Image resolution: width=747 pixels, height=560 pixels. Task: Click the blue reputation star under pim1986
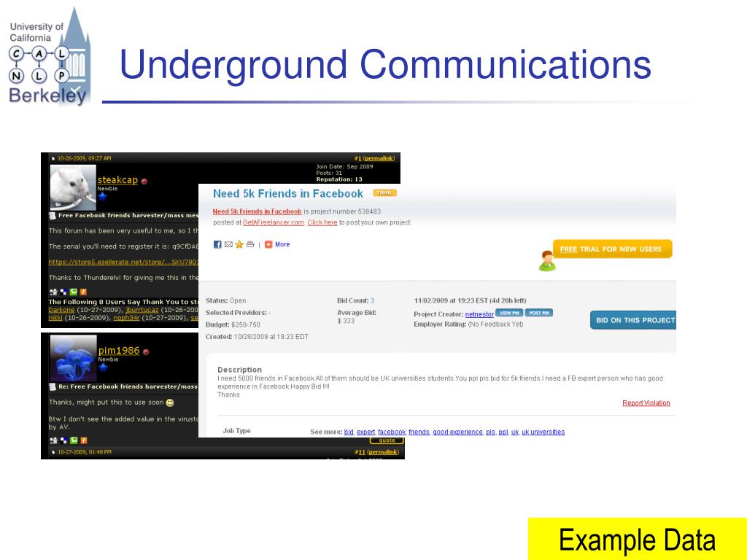click(103, 367)
